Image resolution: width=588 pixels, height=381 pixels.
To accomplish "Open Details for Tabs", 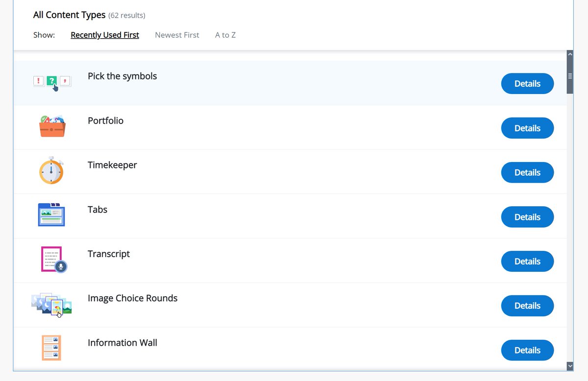I will pyautogui.click(x=527, y=217).
